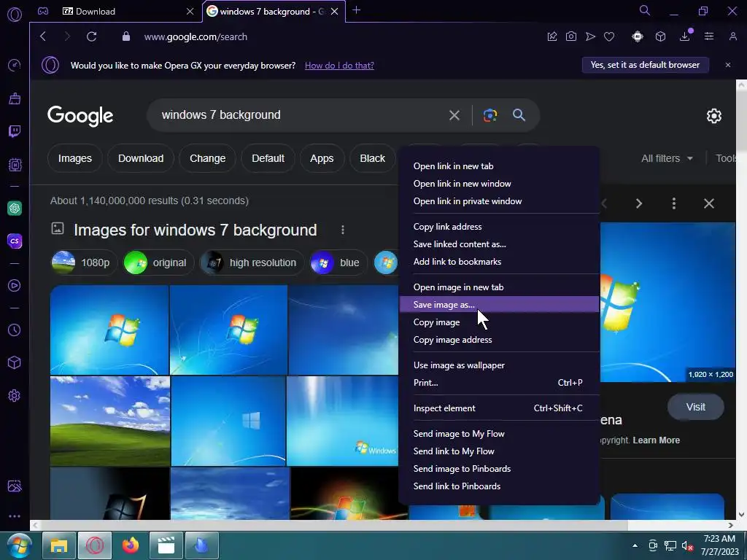
Task: Select the Black filter chip
Action: 372,158
